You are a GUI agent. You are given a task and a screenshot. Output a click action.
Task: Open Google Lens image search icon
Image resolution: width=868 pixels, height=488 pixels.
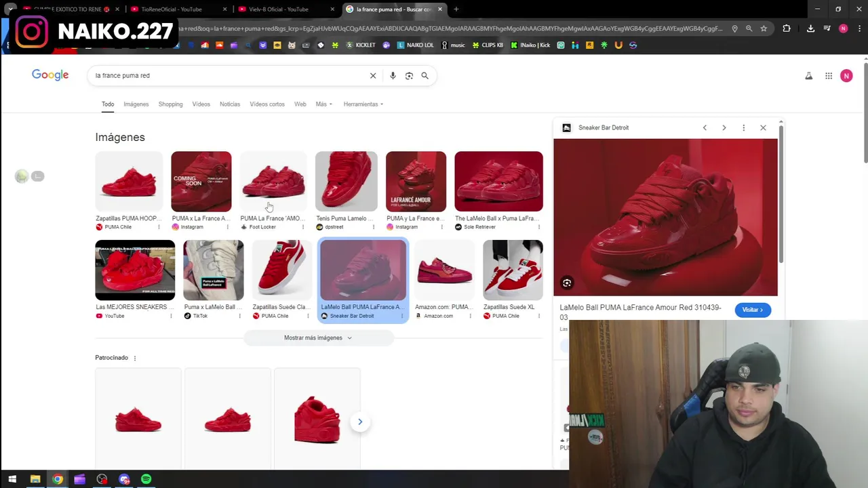(409, 75)
